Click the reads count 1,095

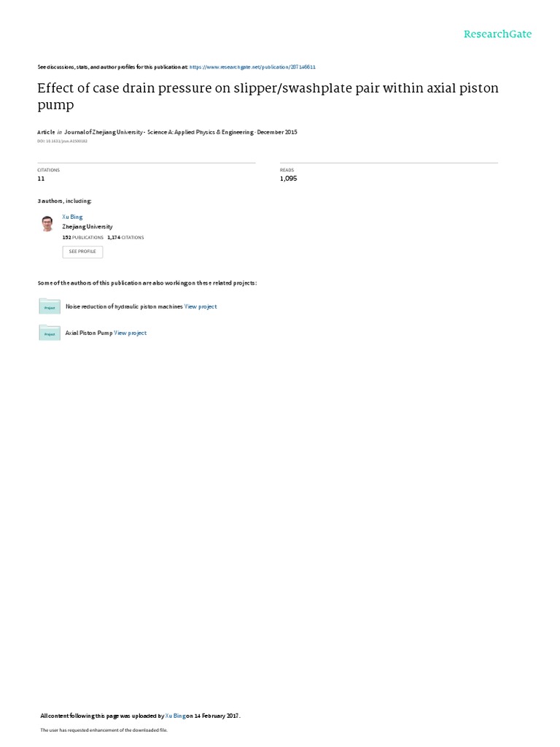pyautogui.click(x=289, y=179)
